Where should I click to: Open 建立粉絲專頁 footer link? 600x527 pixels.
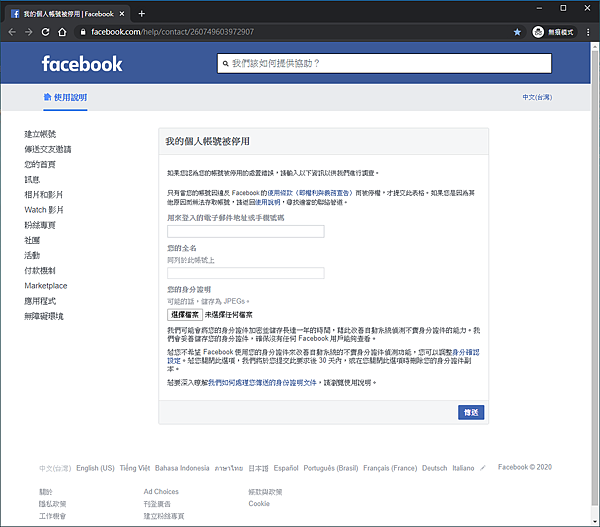click(x=164, y=516)
